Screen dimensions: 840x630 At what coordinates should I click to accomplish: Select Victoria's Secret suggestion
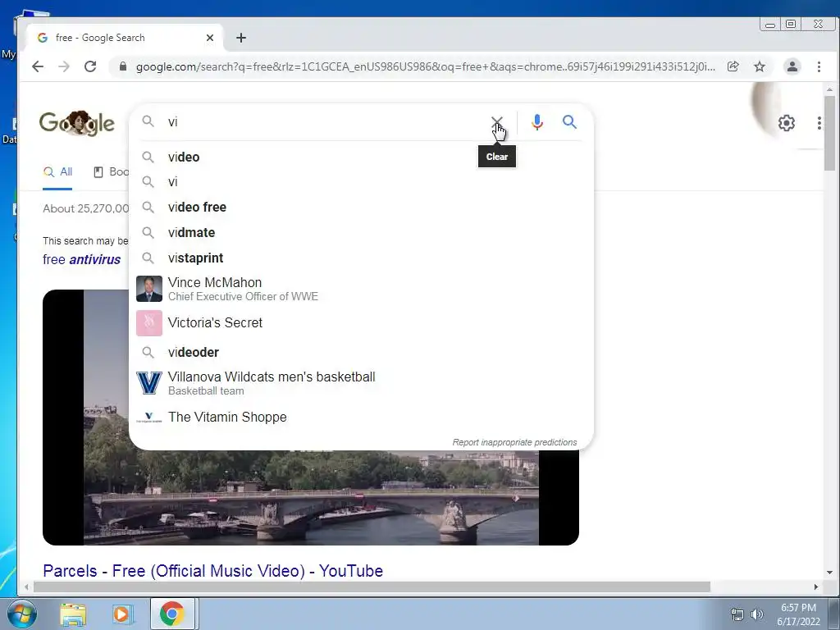(361, 323)
